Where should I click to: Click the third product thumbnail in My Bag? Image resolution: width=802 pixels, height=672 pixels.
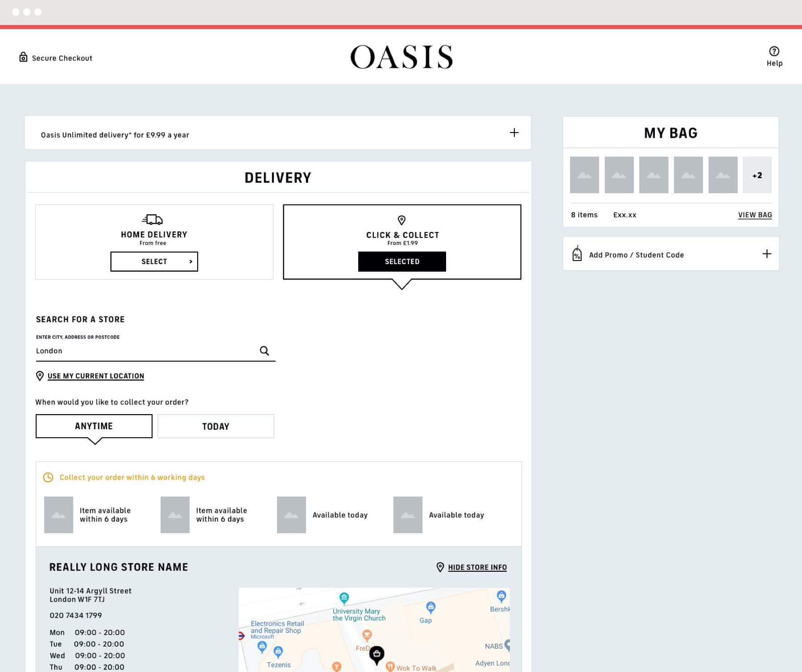point(653,175)
